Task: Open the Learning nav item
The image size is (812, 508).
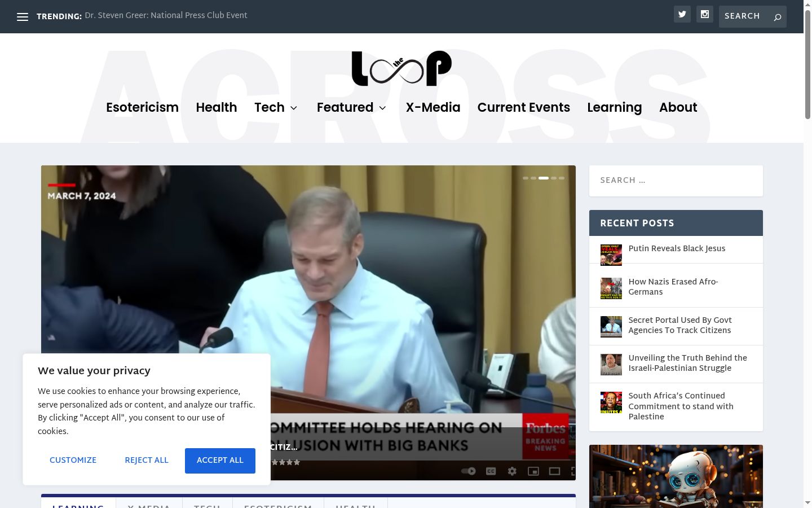Action: pyautogui.click(x=615, y=107)
